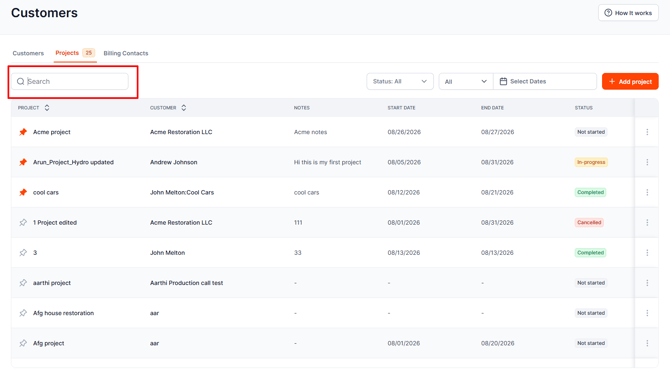Pin the project named 3
This screenshot has width=670, height=378.
[x=23, y=253]
